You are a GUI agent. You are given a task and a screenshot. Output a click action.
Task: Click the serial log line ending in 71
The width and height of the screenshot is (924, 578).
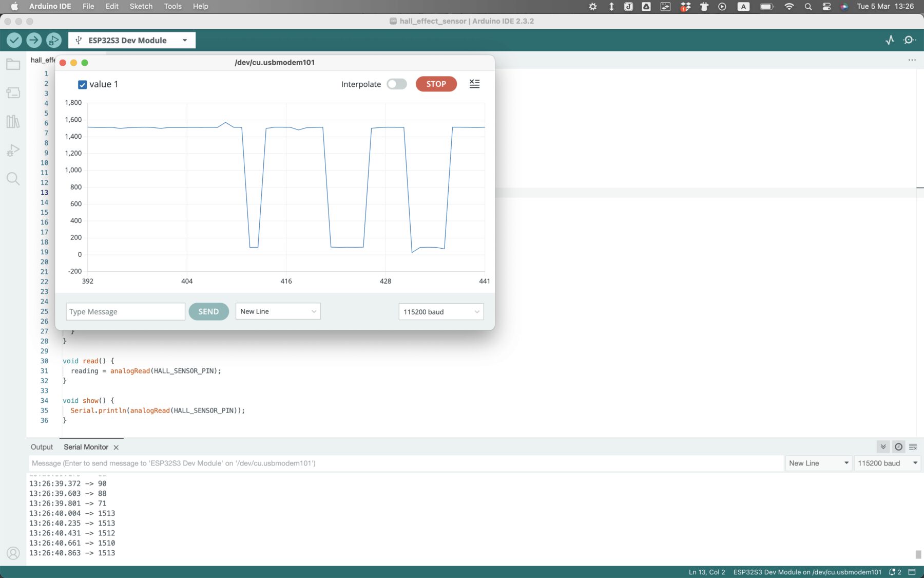pyautogui.click(x=68, y=504)
